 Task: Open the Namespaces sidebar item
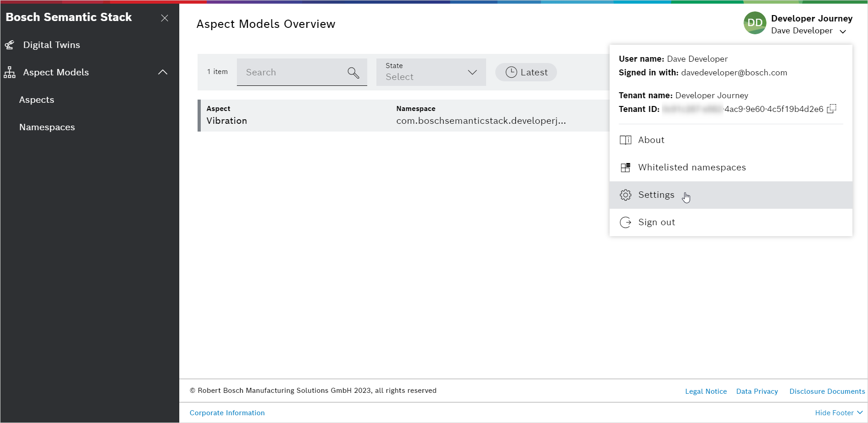click(47, 127)
